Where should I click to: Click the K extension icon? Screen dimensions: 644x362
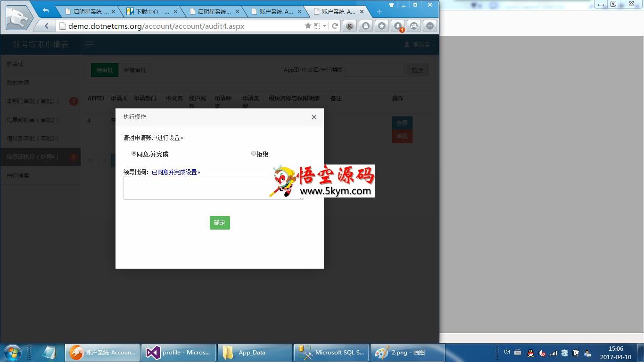pos(349,26)
